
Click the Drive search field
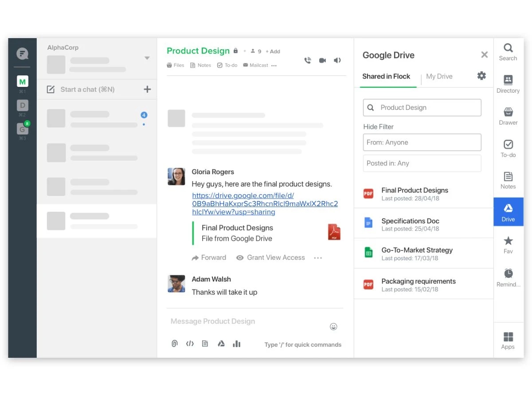422,107
